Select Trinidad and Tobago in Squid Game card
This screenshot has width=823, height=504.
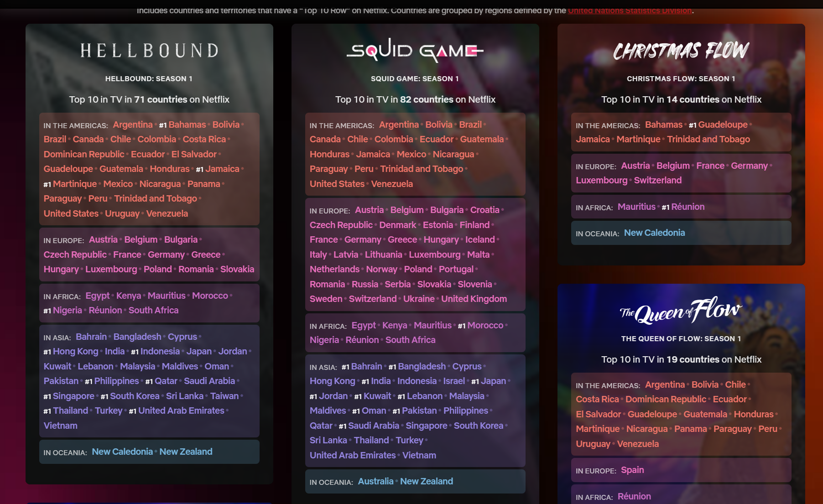(422, 169)
